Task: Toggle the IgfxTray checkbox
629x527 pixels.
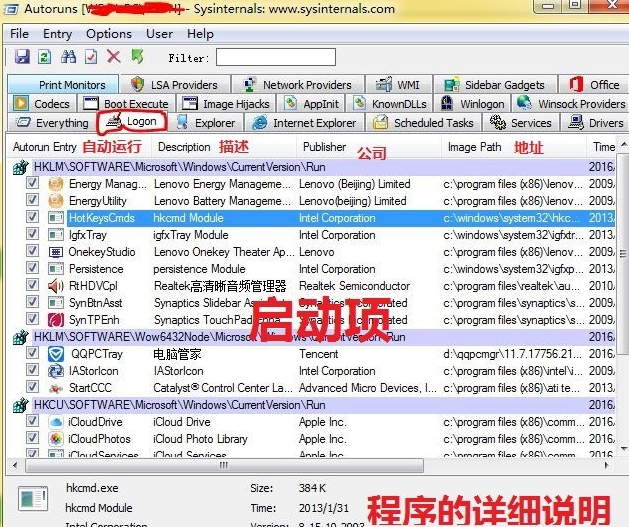Action: click(32, 234)
